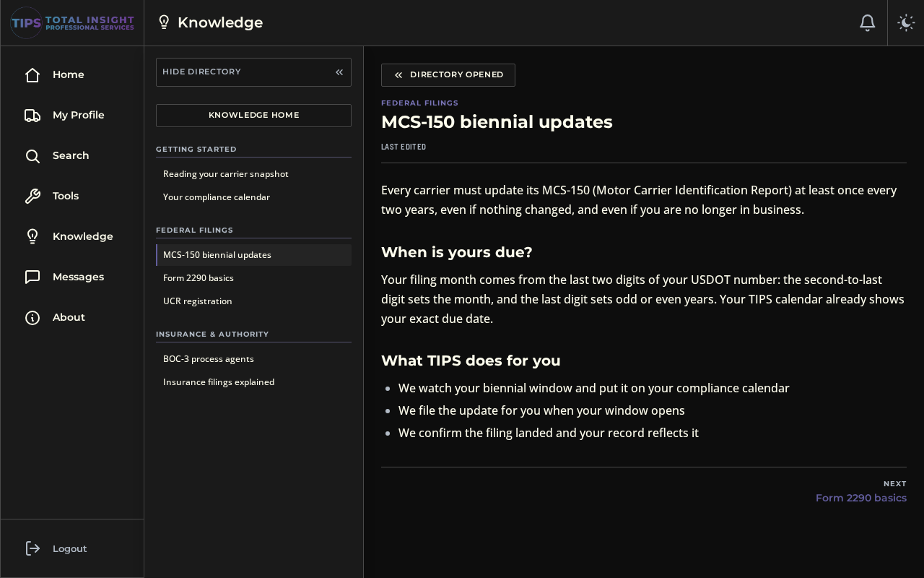The width and height of the screenshot is (924, 578).
Task: Click bullet We file the update for you
Action: [x=541, y=410]
